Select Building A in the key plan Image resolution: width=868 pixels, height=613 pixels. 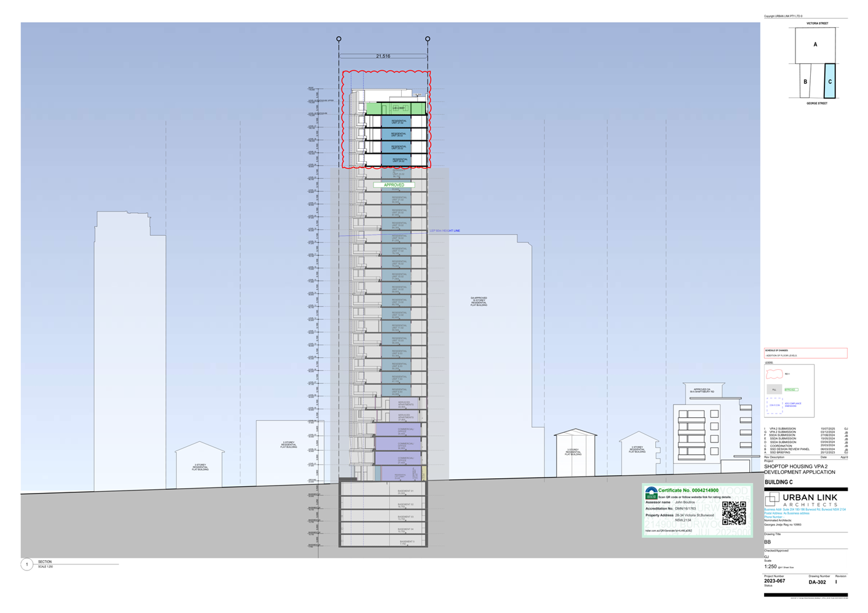click(x=815, y=45)
